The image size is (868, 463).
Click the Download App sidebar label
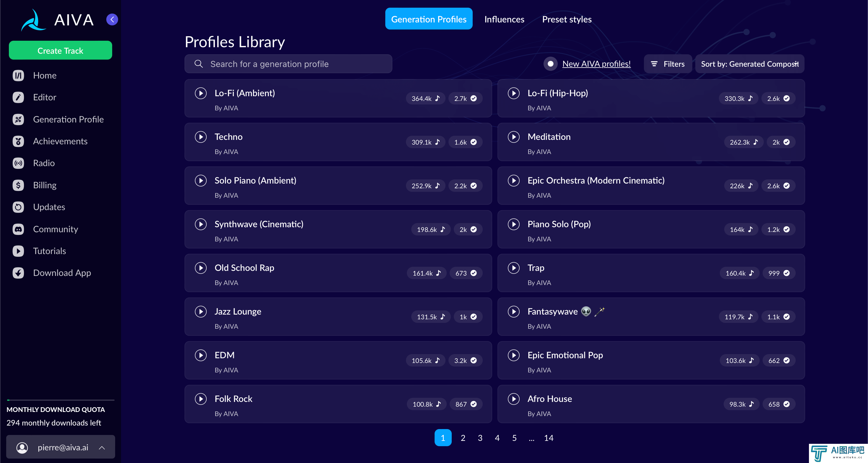click(62, 273)
